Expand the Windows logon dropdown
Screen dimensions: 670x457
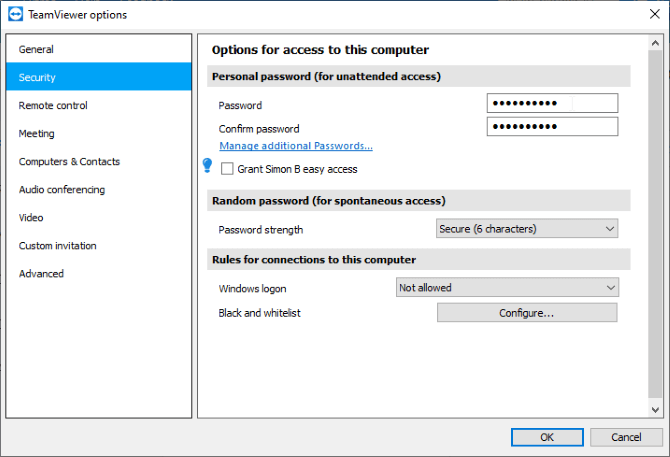click(507, 287)
